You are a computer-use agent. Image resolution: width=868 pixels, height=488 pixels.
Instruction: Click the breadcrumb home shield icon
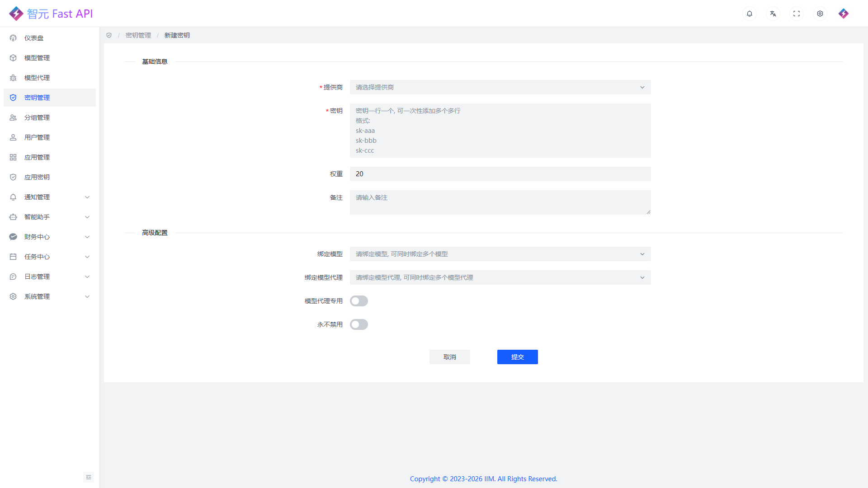[x=109, y=35]
